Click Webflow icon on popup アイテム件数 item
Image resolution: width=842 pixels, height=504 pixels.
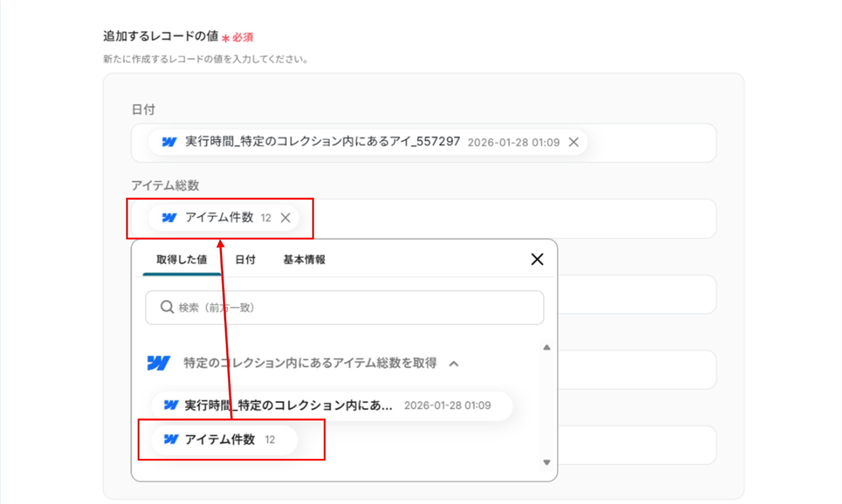point(171,440)
